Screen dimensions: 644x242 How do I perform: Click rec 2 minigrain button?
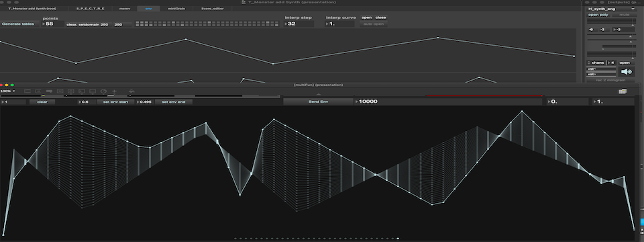(611, 80)
